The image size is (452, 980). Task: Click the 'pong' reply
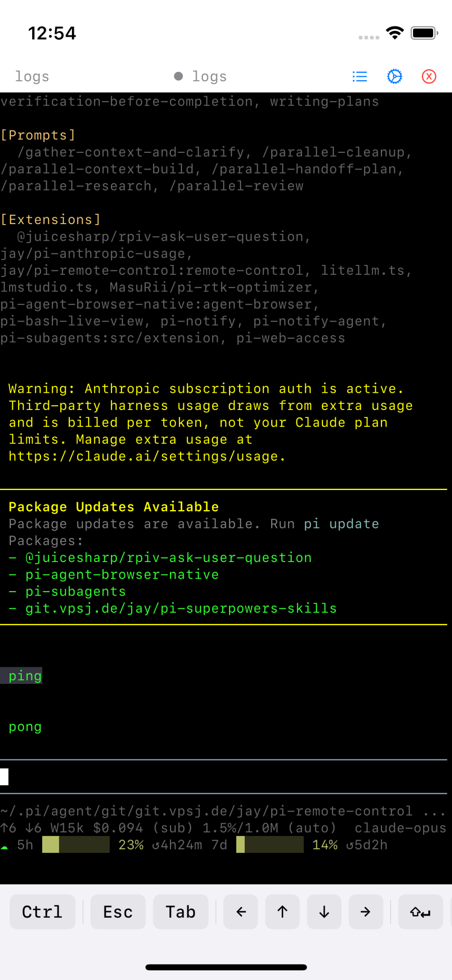[25, 727]
